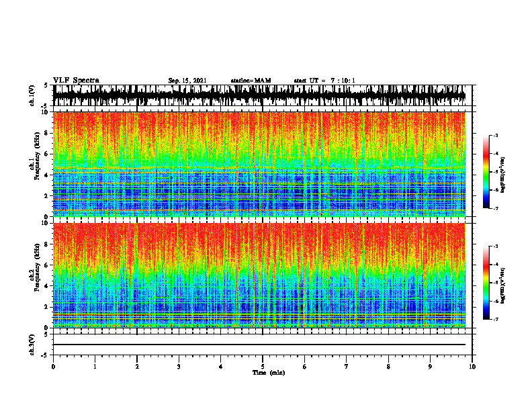Image resolution: width=532 pixels, height=411 pixels.
Task: Click the "-5" tick label of ch.3(V) panel
Action: (x=46, y=355)
